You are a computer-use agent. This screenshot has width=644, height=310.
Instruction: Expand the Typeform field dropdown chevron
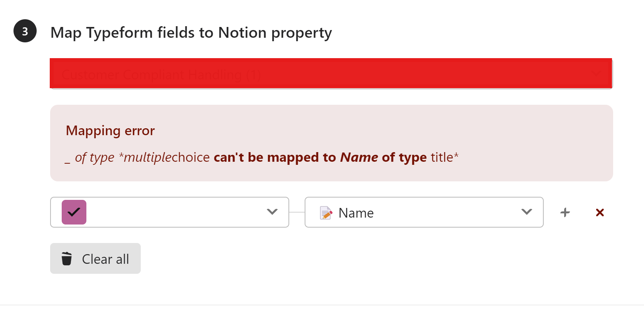pos(272,212)
